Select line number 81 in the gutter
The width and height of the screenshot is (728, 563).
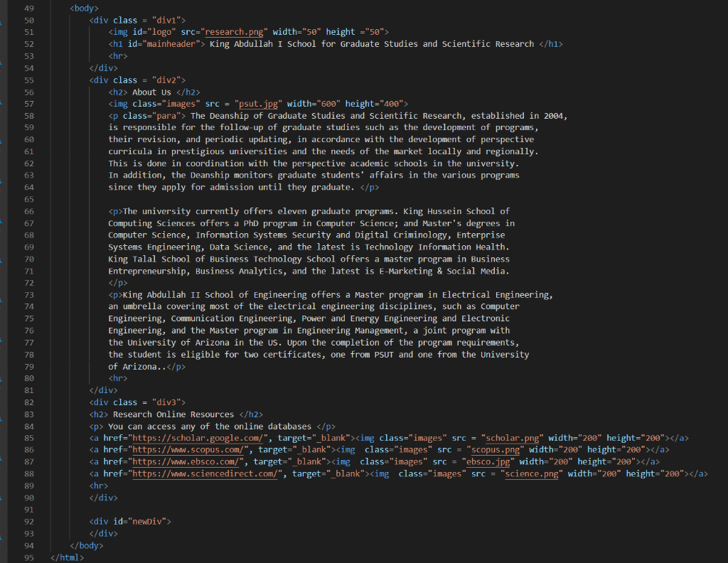pyautogui.click(x=28, y=390)
